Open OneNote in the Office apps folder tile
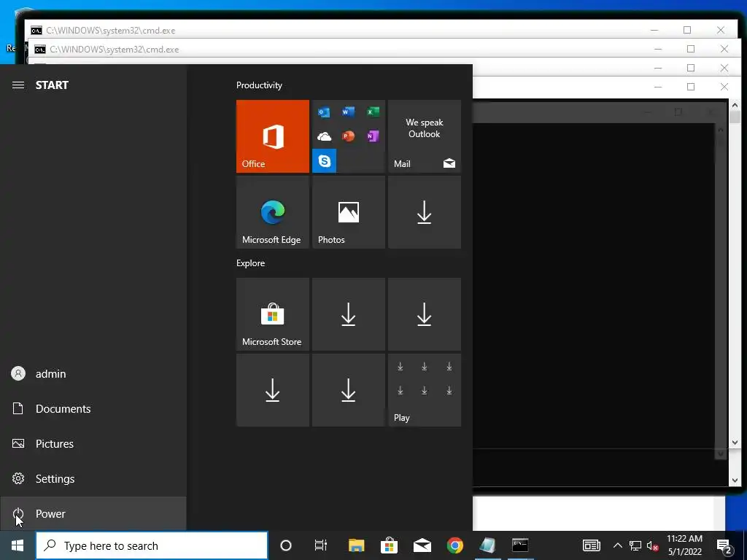The width and height of the screenshot is (747, 560). tap(373, 136)
